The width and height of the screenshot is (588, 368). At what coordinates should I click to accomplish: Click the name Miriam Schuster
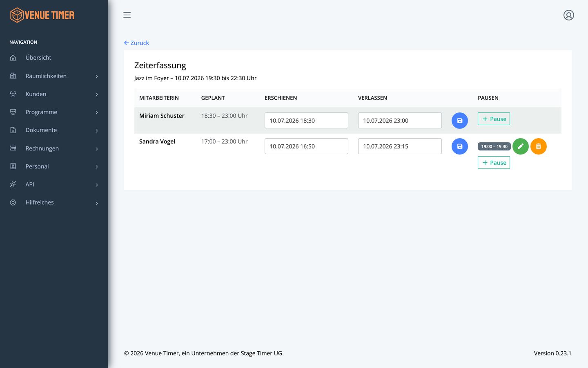162,116
